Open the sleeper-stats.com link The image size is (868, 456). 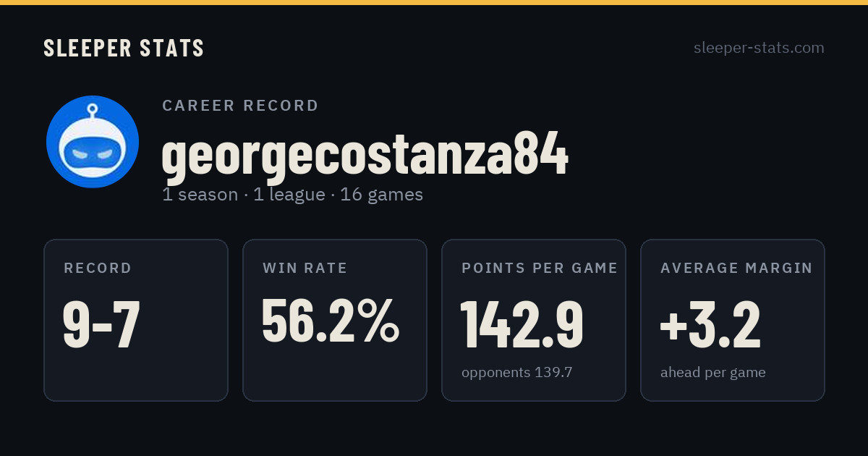coord(759,48)
